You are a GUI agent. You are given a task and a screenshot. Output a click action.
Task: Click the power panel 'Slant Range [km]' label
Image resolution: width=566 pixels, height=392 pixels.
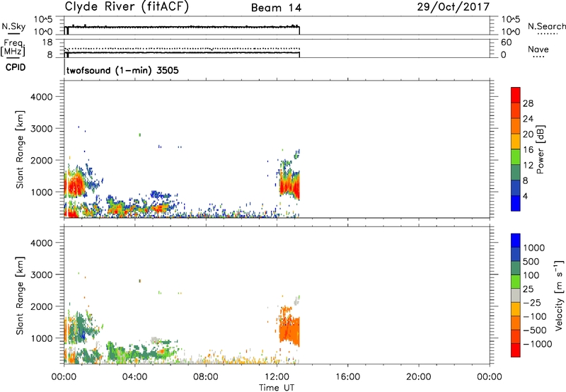[20, 149]
